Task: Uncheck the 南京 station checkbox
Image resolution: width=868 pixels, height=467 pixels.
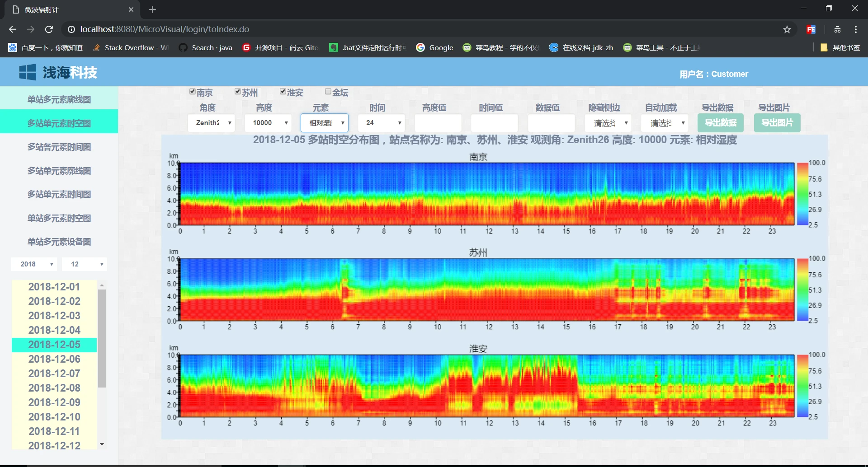Action: coord(193,92)
